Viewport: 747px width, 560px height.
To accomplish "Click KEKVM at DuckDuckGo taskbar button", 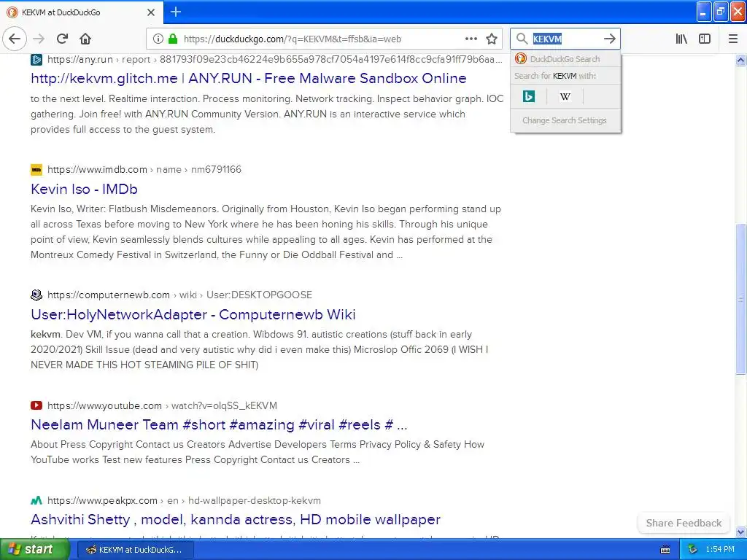I will pyautogui.click(x=135, y=550).
